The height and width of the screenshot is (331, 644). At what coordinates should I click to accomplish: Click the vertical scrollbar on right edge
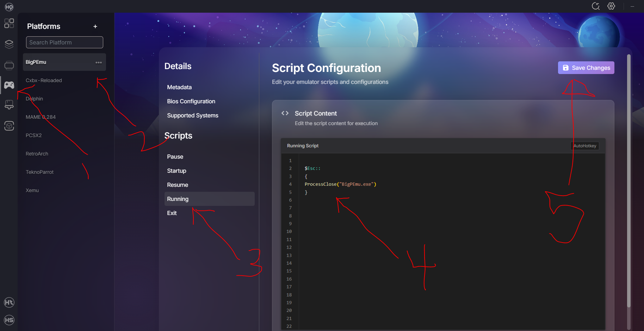coord(628,176)
